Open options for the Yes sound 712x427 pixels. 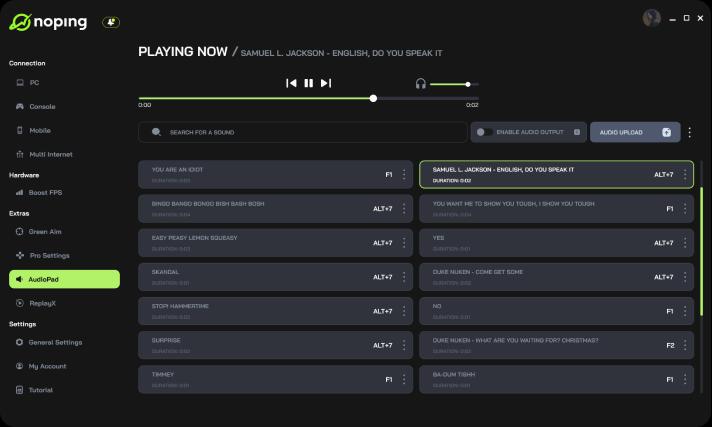[685, 243]
